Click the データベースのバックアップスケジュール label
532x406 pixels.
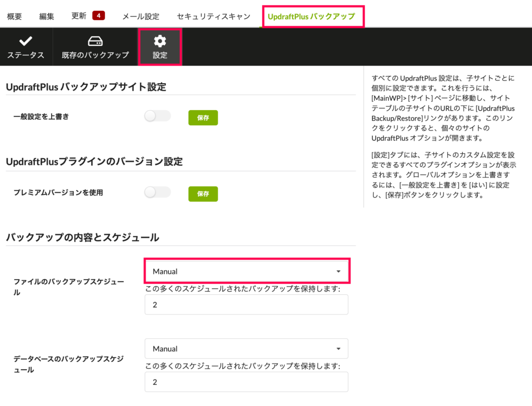[69, 364]
